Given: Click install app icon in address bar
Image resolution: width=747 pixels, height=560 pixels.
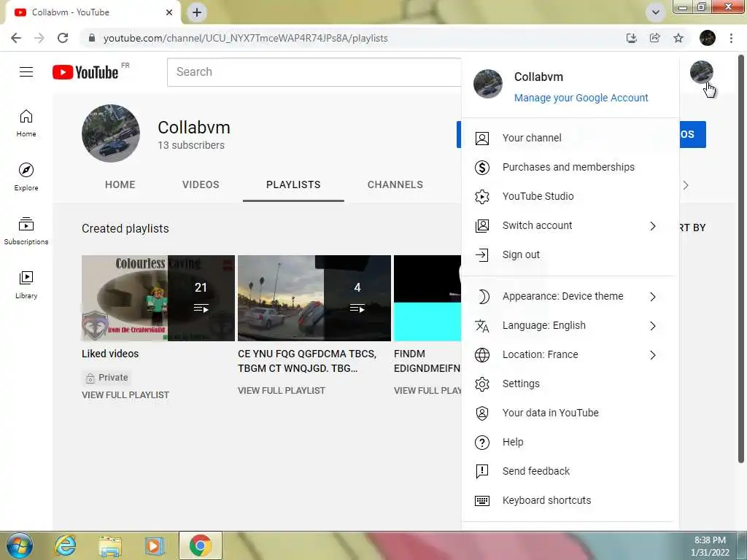Looking at the screenshot, I should click(x=632, y=38).
